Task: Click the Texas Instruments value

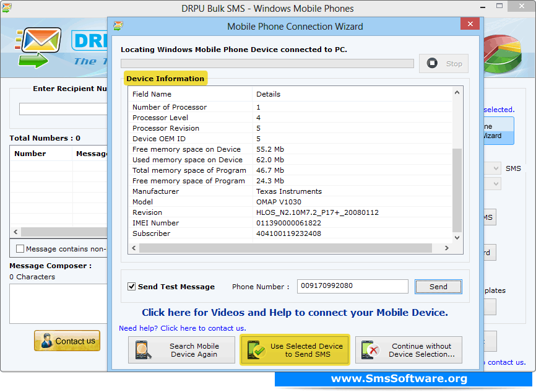Action: pos(289,191)
